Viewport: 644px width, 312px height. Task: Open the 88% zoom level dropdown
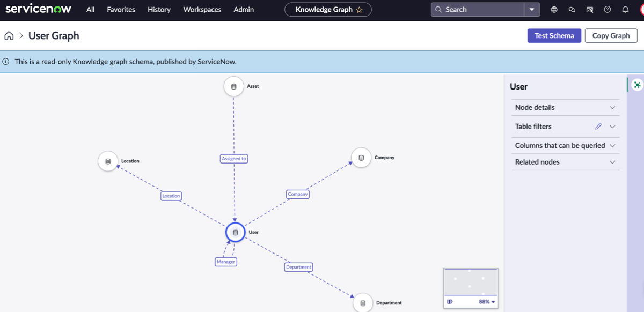(x=487, y=302)
